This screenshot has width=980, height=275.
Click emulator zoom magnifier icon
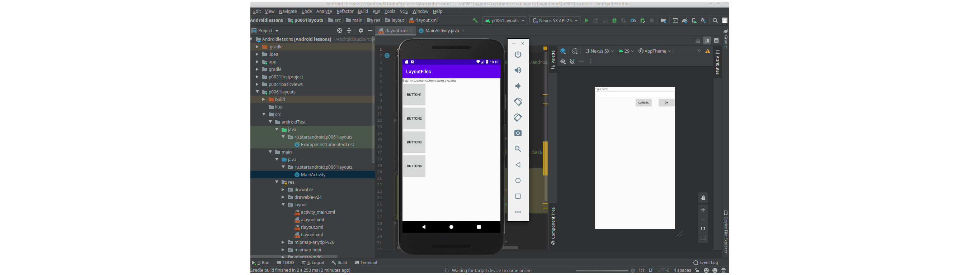[518, 149]
